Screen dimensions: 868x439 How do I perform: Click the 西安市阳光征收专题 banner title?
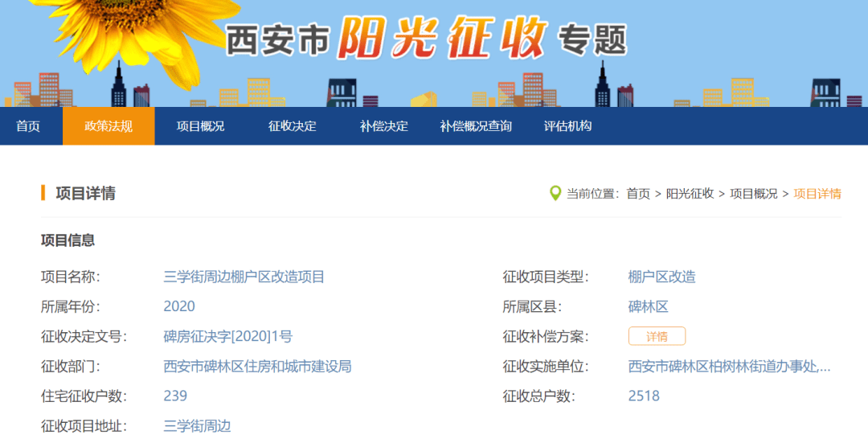(x=426, y=39)
